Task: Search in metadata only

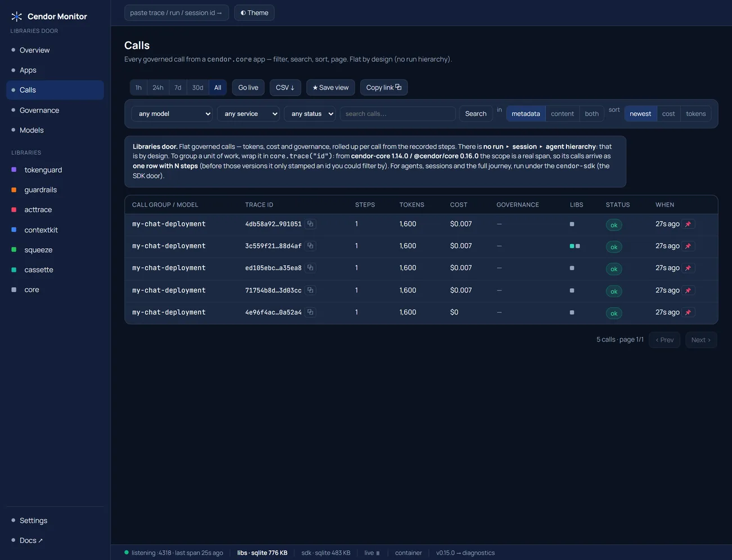Action: [526, 114]
